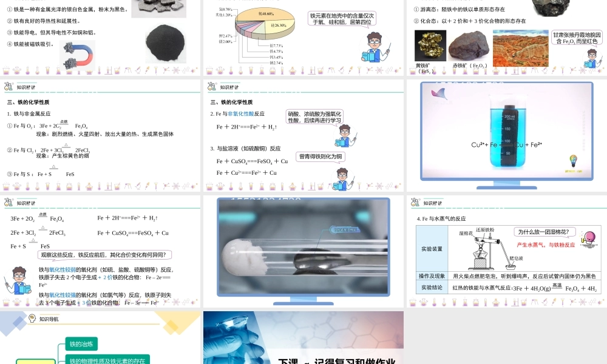
Task: Click 知识精讲 icon on the equations summary slide
Action: [x=8, y=202]
